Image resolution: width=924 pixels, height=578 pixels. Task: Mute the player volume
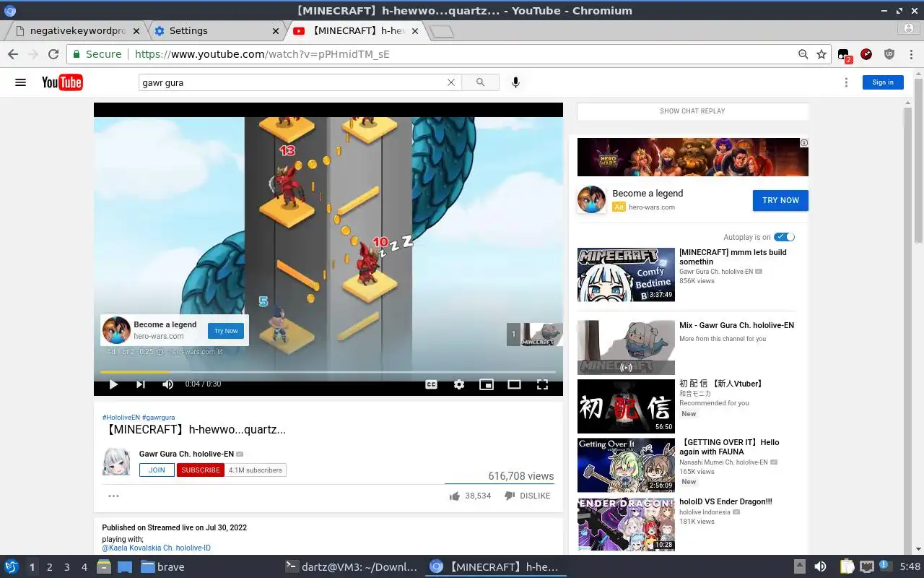coord(167,384)
